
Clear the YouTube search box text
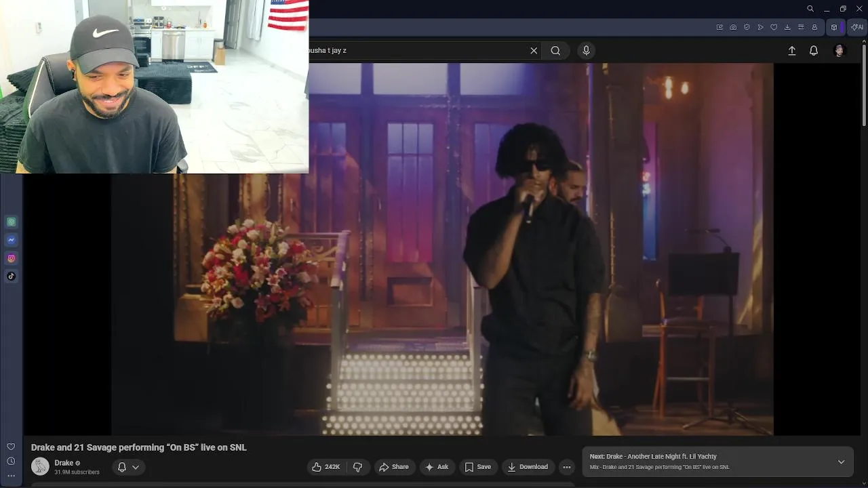click(534, 50)
